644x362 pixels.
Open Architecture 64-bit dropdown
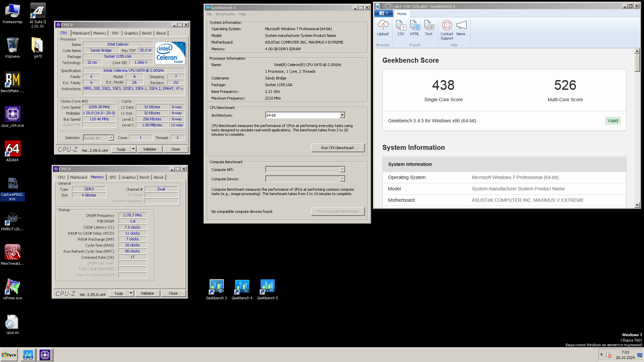click(x=342, y=115)
